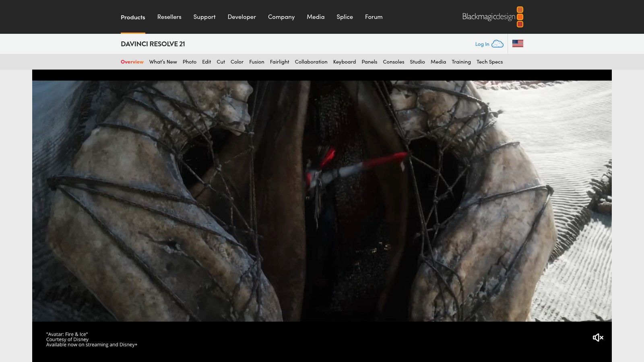Open the Products menu
The width and height of the screenshot is (644, 362).
tap(133, 17)
